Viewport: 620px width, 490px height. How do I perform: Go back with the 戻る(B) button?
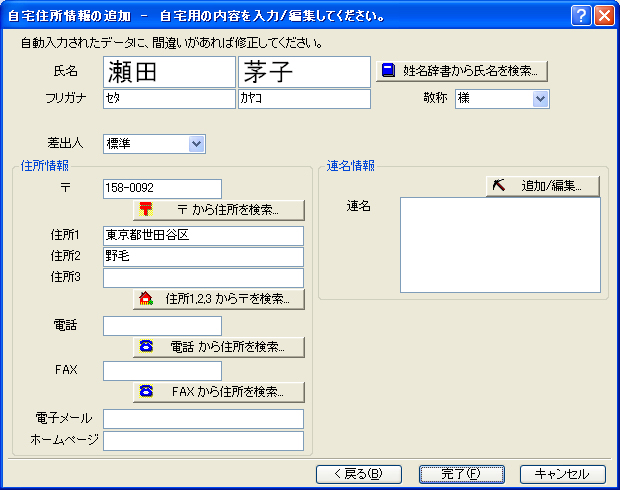357,474
